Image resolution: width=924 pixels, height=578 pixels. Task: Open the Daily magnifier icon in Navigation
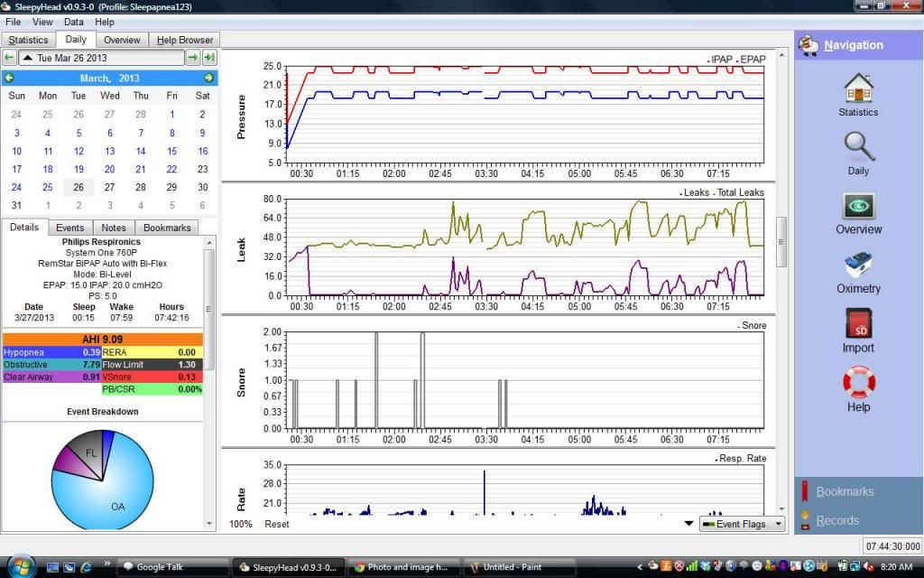858,154
